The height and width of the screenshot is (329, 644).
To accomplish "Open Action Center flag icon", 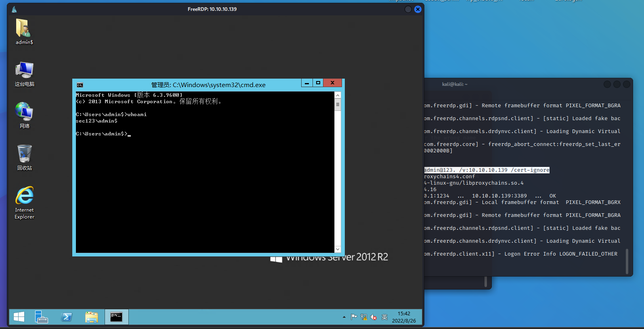I will point(354,317).
